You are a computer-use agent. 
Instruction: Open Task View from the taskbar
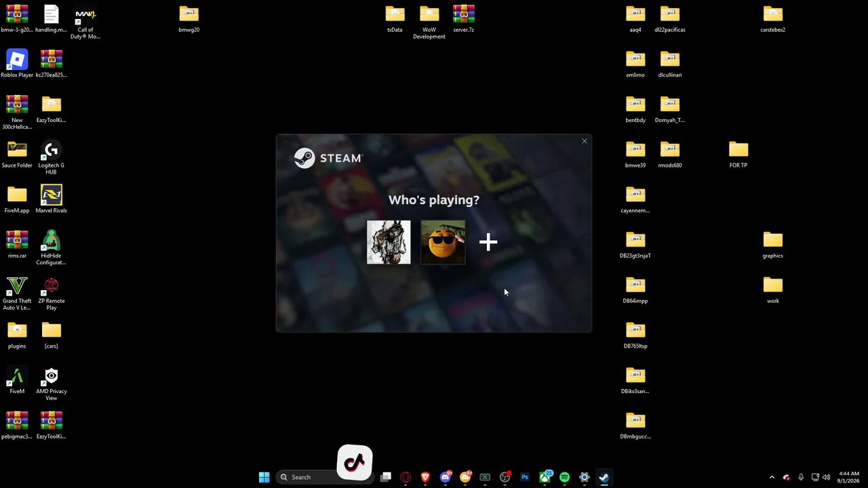point(386,477)
